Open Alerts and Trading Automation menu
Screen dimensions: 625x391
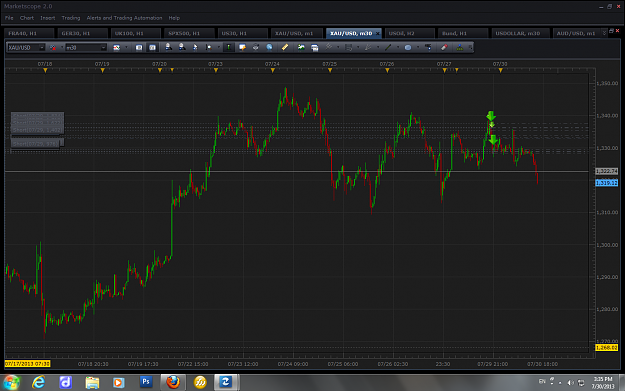pos(124,18)
